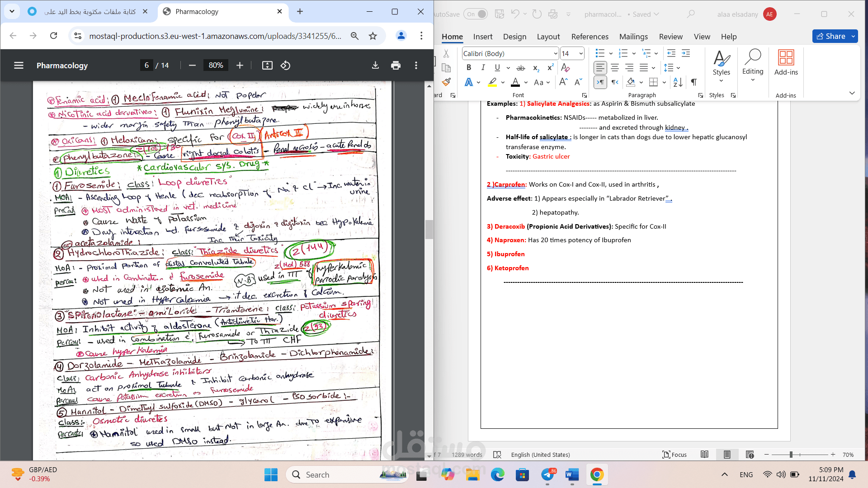This screenshot has height=488, width=868.
Task: Toggle right-to-left text direction
Action: [615, 82]
